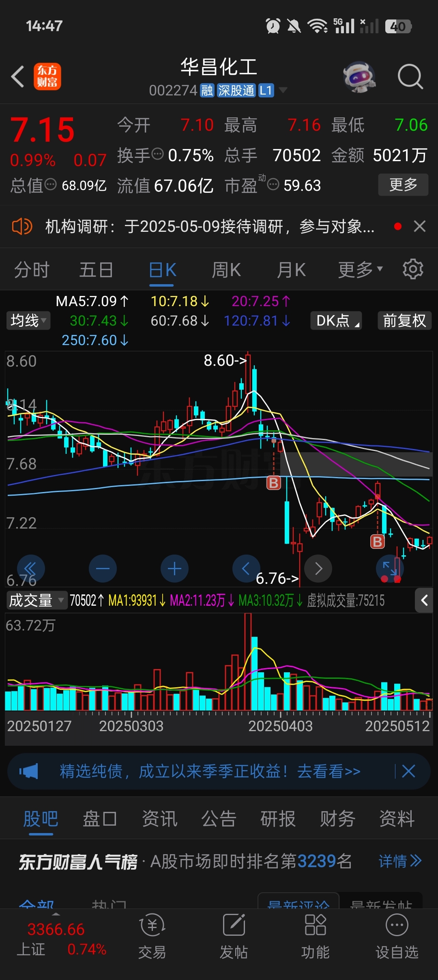This screenshot has height=980, width=438.
Task: Change 前复权 adjustment mode
Action: (404, 321)
